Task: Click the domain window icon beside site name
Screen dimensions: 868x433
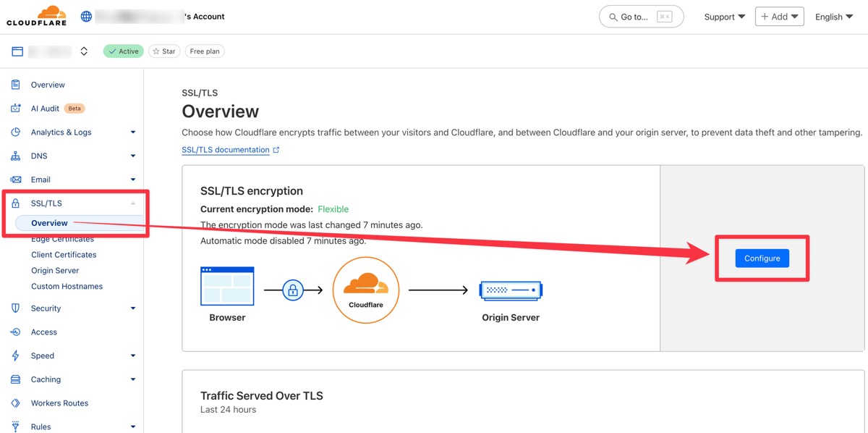Action: (17, 51)
